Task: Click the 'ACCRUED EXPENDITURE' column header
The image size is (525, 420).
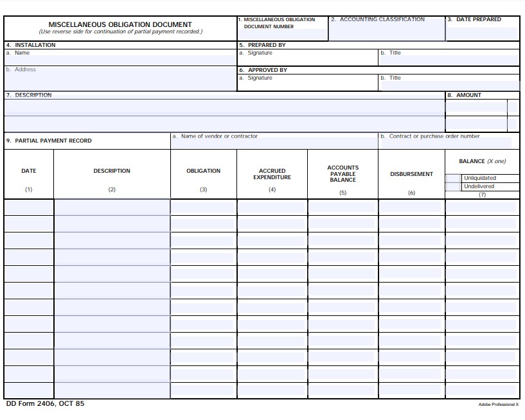Action: [272, 174]
